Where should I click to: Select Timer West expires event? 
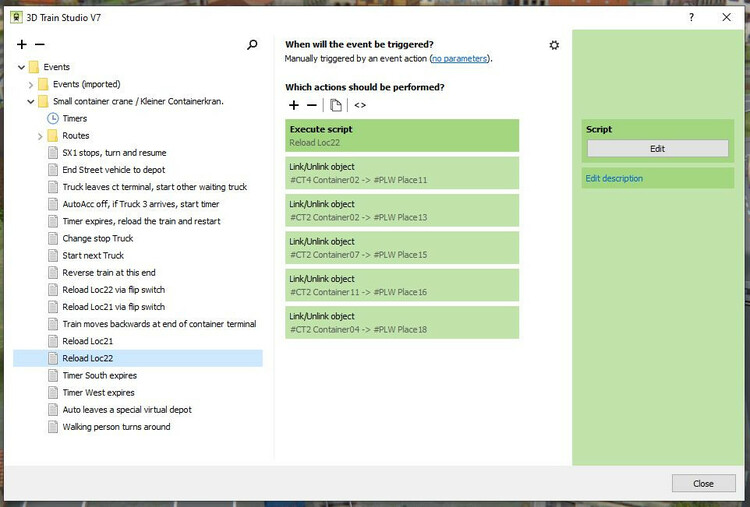tap(98, 393)
